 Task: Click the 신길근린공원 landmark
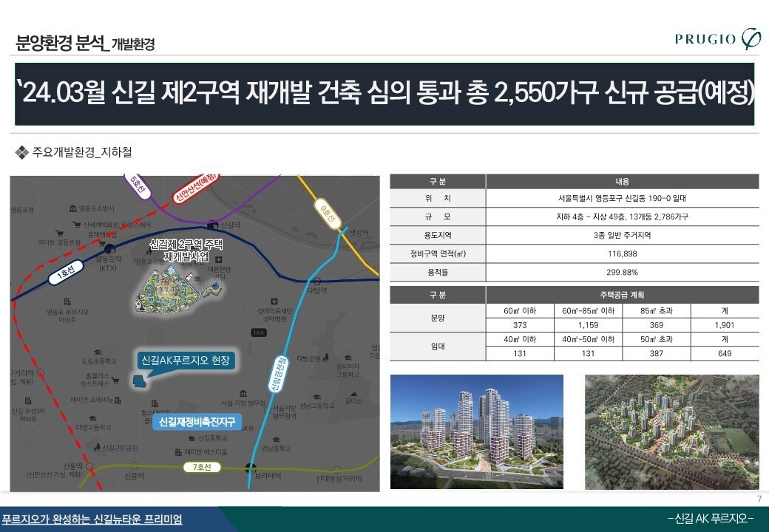coord(116,448)
